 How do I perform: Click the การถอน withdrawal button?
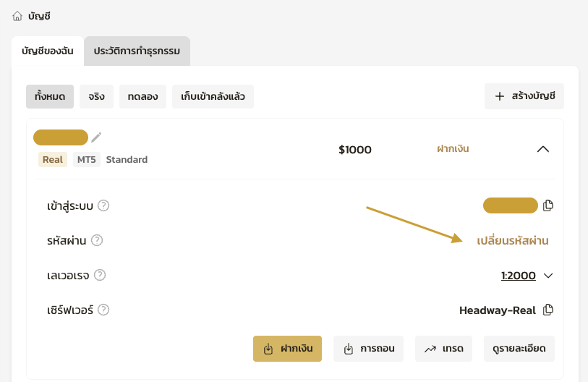point(369,349)
